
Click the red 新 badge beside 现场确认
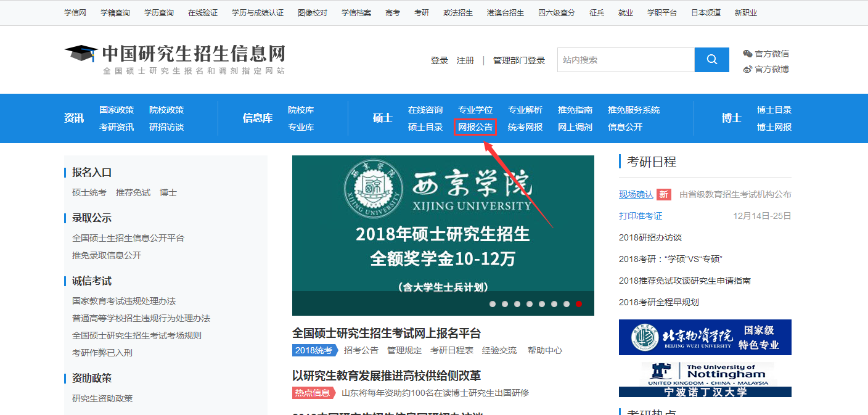point(663,194)
